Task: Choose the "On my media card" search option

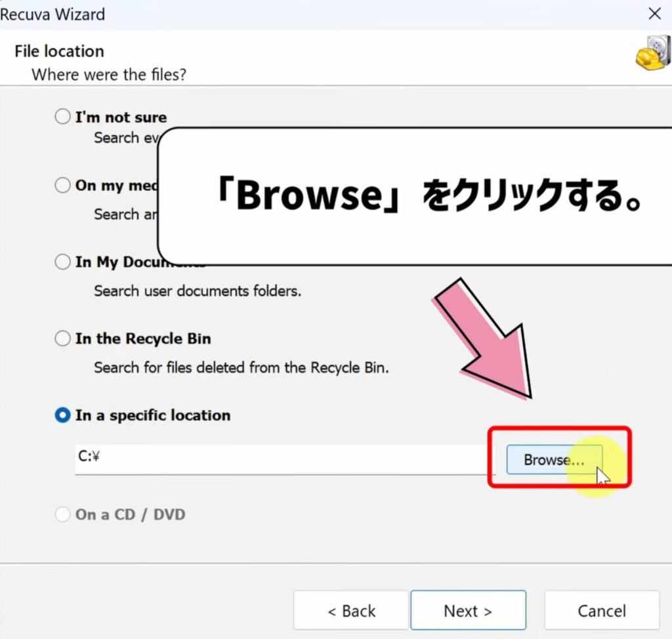Action: [62, 186]
